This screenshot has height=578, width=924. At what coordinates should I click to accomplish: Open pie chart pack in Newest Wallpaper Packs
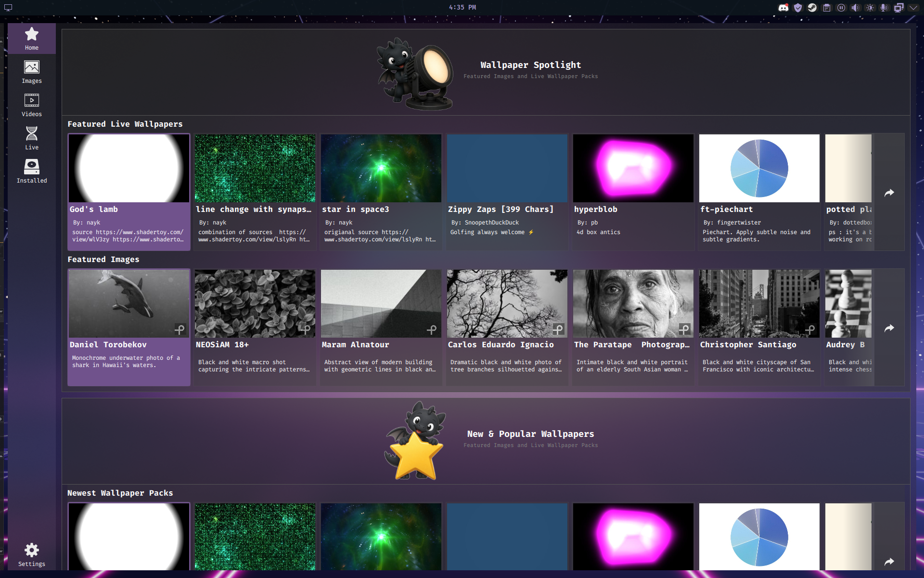(759, 537)
